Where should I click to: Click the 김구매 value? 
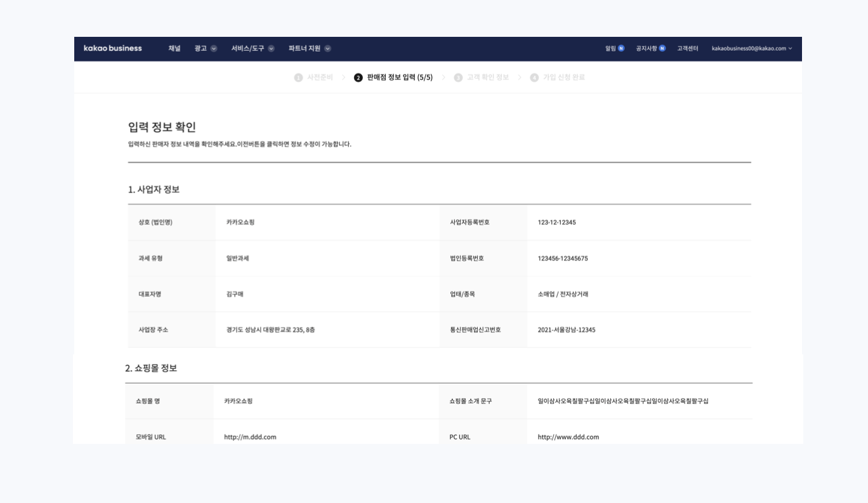[x=235, y=294]
